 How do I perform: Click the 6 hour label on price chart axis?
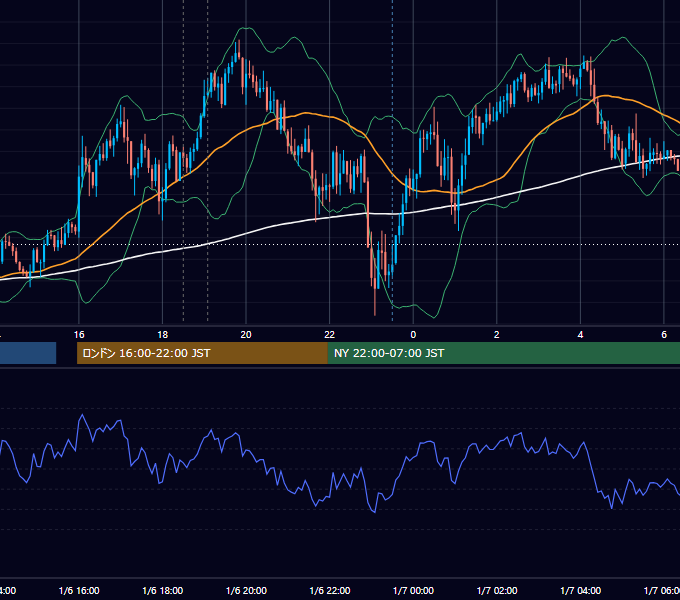664,335
